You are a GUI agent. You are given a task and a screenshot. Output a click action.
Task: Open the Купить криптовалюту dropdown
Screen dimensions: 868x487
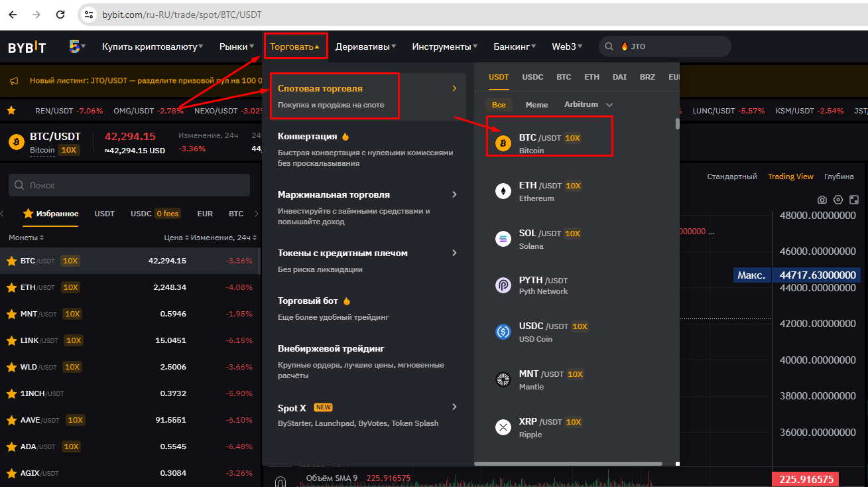pos(153,46)
